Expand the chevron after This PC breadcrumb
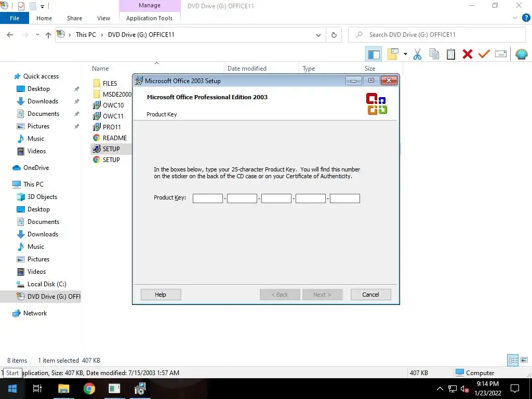The image size is (532, 399). click(x=102, y=35)
